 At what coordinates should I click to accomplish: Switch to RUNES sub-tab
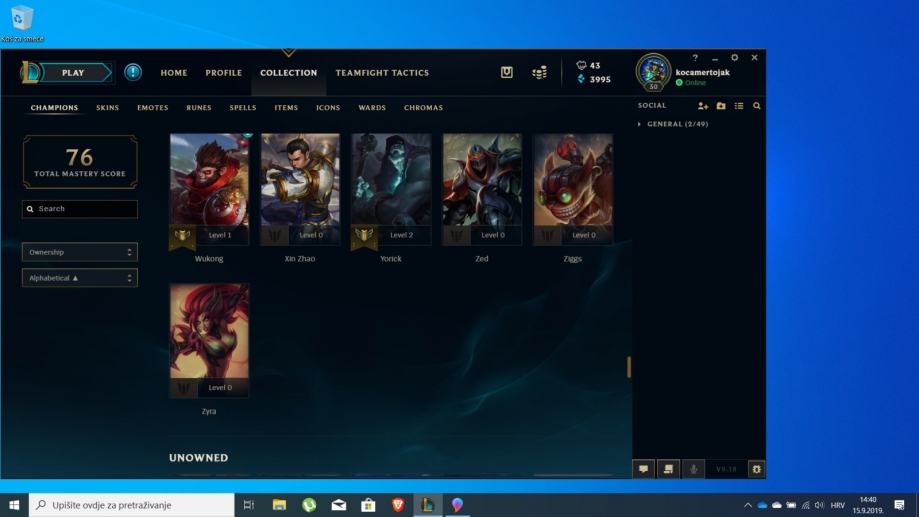(x=199, y=108)
